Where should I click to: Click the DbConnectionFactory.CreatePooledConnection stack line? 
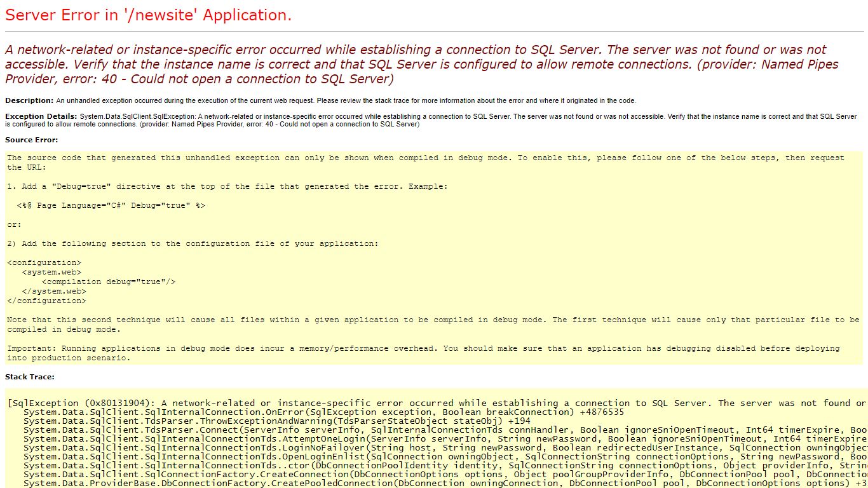click(x=445, y=483)
